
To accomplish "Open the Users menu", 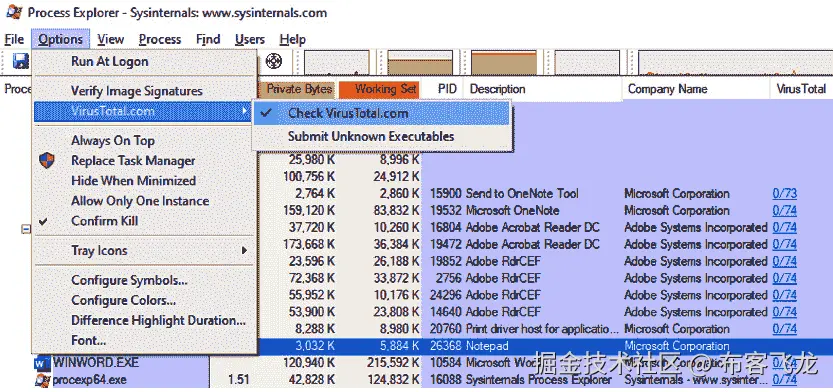I will 250,39.
